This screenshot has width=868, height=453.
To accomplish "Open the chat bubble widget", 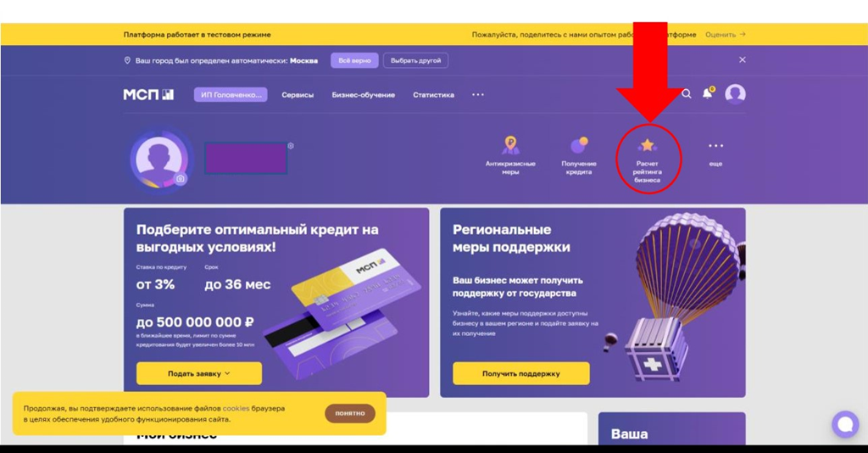I will [x=845, y=424].
